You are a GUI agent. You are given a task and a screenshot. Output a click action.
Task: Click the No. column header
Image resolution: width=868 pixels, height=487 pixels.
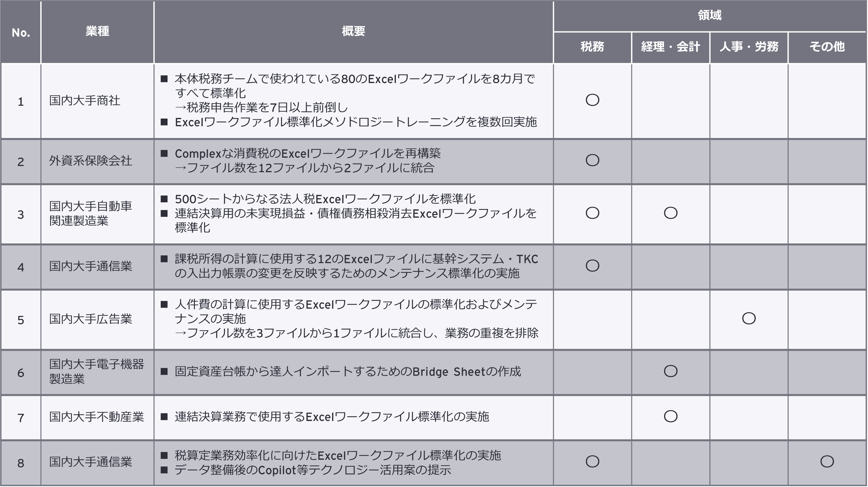tap(21, 33)
